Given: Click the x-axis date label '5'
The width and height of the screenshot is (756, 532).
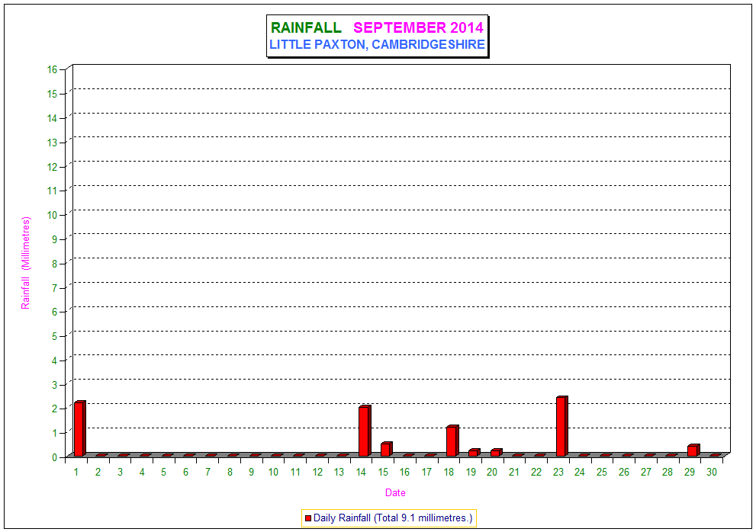Looking at the screenshot, I should click(x=164, y=473).
